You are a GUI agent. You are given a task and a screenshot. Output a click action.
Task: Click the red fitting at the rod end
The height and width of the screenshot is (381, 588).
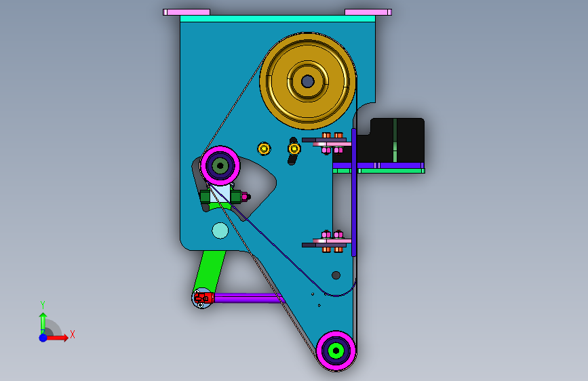pyautogui.click(x=204, y=298)
